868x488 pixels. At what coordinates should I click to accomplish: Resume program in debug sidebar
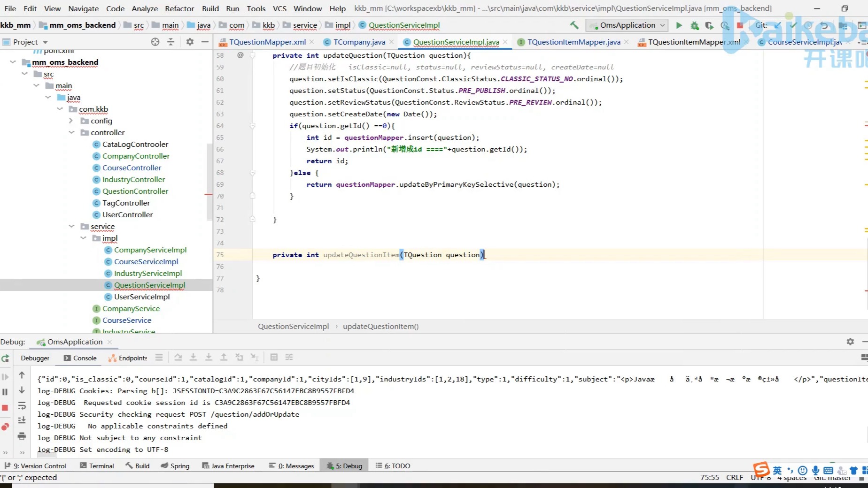[x=5, y=376]
